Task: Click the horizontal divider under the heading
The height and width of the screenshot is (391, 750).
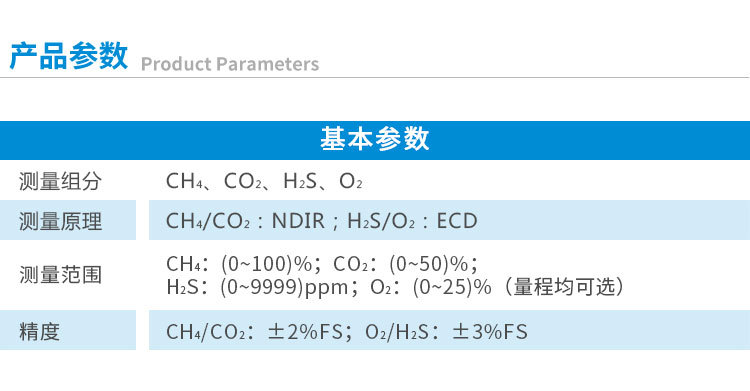Action: (375, 77)
